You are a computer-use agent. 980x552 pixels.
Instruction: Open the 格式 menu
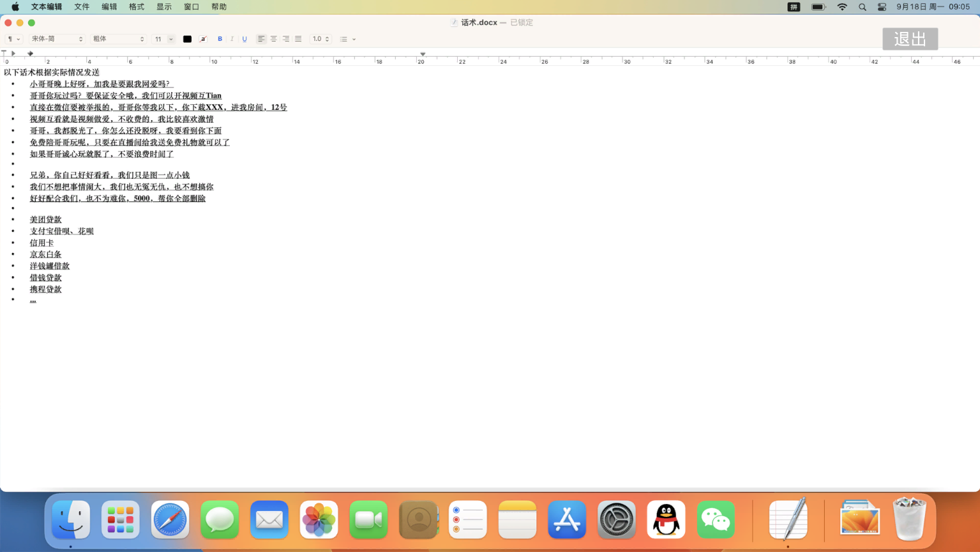(x=137, y=7)
